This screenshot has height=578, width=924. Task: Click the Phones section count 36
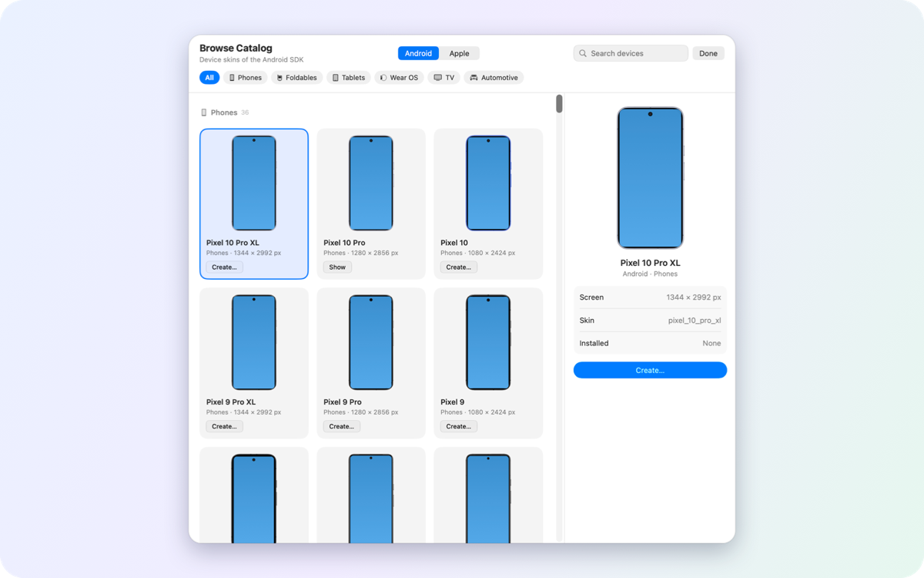[x=245, y=113]
